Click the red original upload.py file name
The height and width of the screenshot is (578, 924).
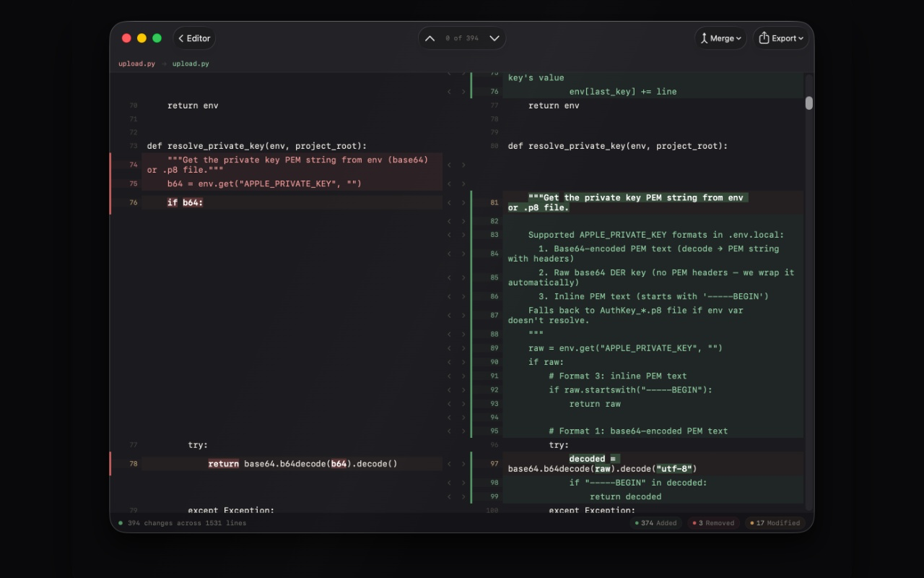pos(137,64)
